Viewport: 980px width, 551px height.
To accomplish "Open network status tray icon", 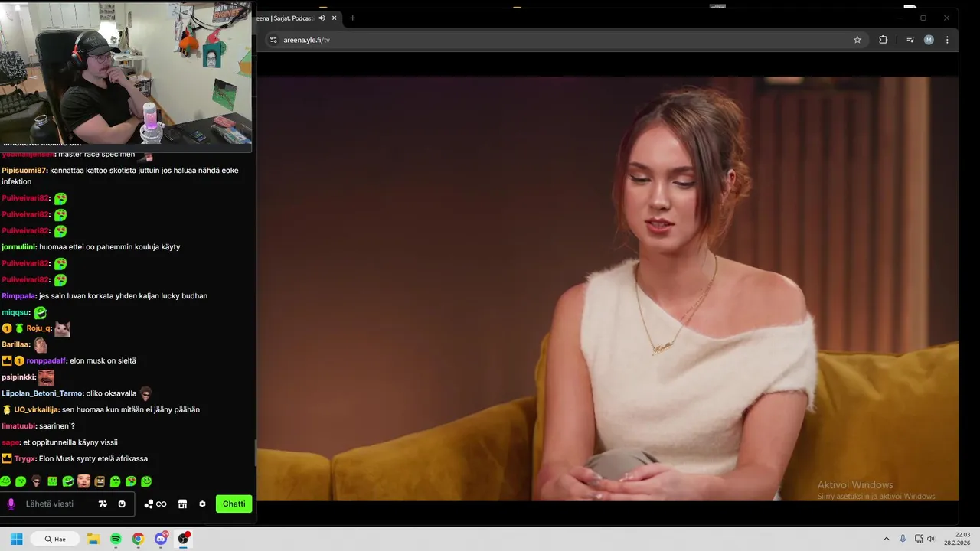I will pyautogui.click(x=919, y=539).
